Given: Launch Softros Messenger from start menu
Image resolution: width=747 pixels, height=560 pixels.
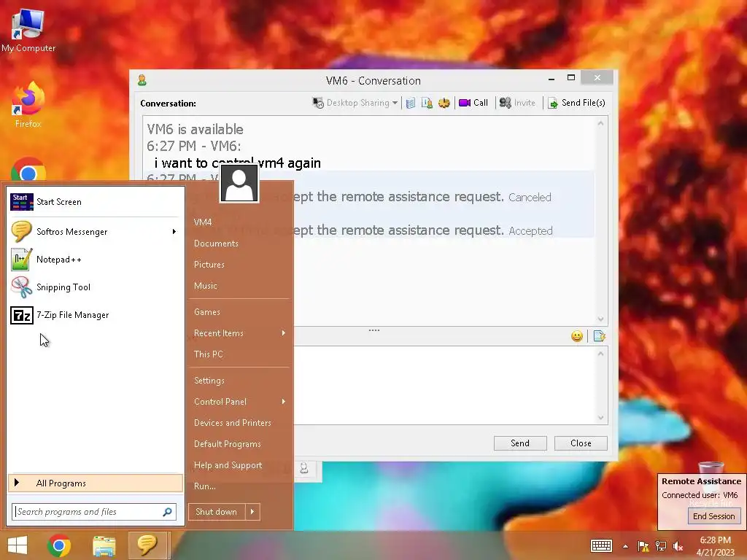Looking at the screenshot, I should point(90,231).
